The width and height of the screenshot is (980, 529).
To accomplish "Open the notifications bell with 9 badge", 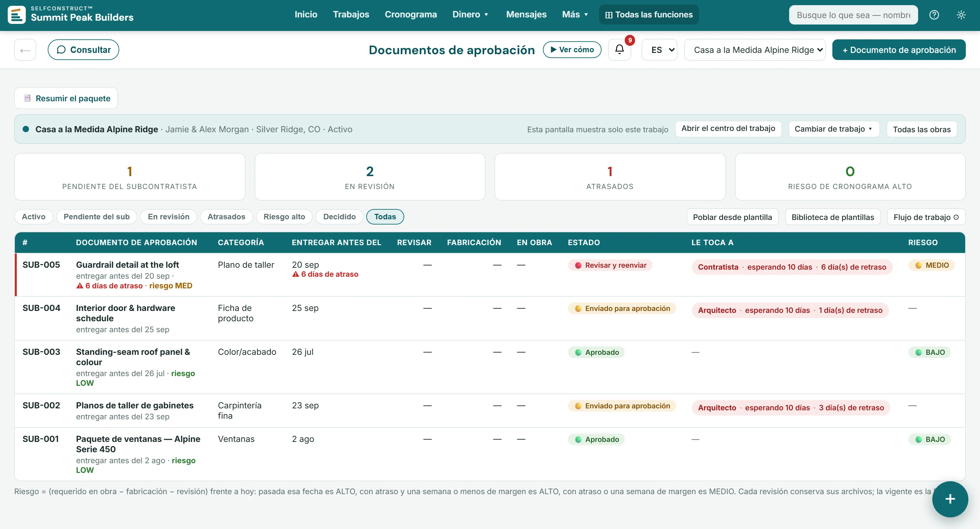I will click(x=620, y=49).
